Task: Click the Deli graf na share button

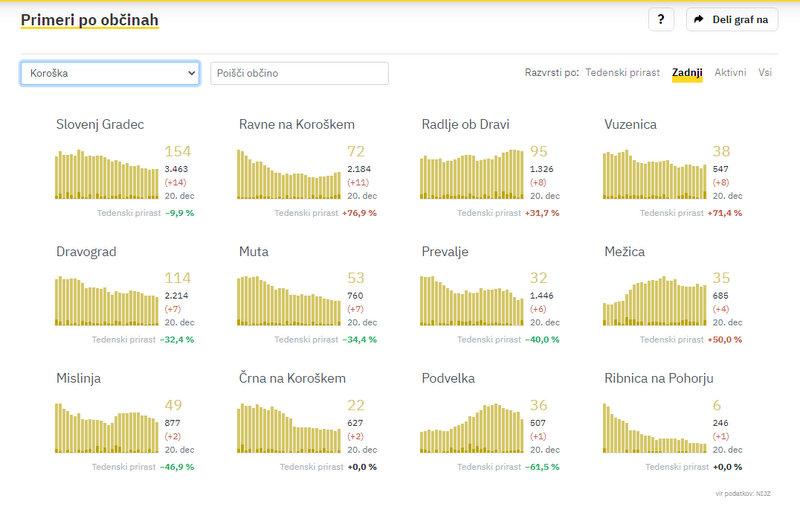Action: pyautogui.click(x=732, y=19)
